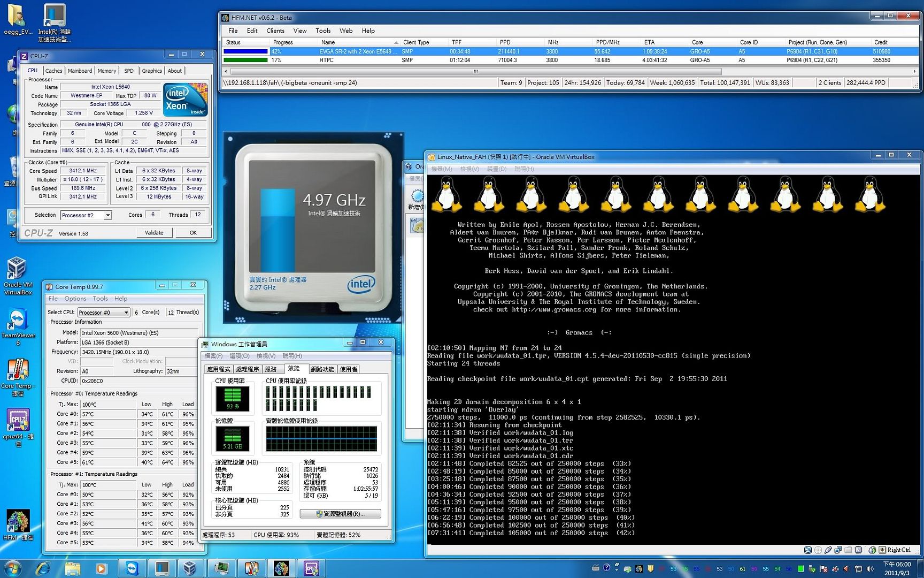Click VirtualBox shared folders indicator
The width and height of the screenshot is (924, 578).
849,550
